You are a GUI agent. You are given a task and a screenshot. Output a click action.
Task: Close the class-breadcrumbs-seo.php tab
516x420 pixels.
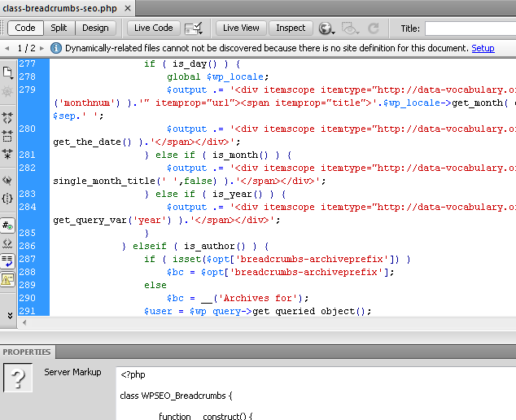pyautogui.click(x=128, y=8)
